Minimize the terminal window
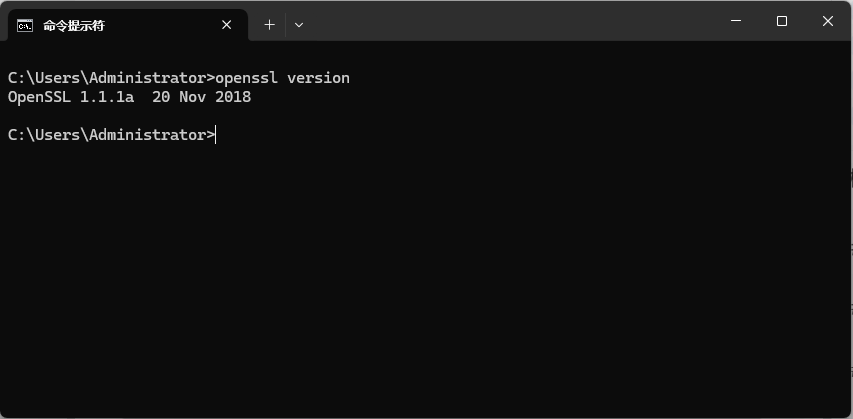 pos(736,21)
